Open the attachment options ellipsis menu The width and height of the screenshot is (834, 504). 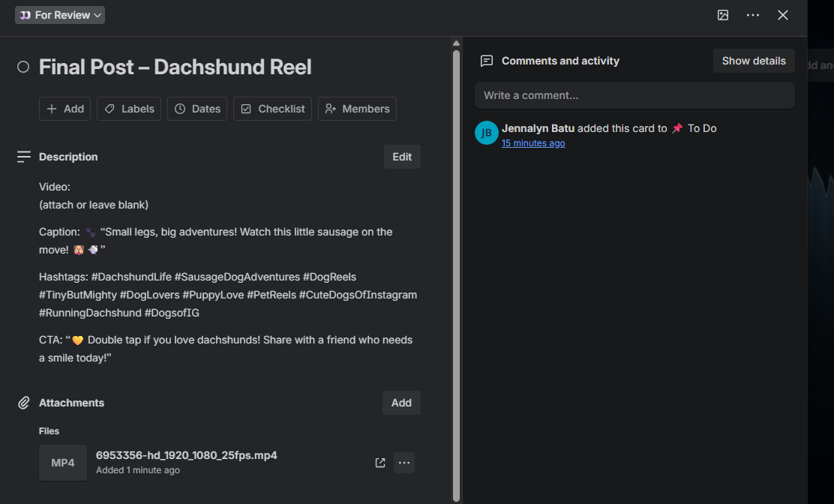click(x=404, y=463)
